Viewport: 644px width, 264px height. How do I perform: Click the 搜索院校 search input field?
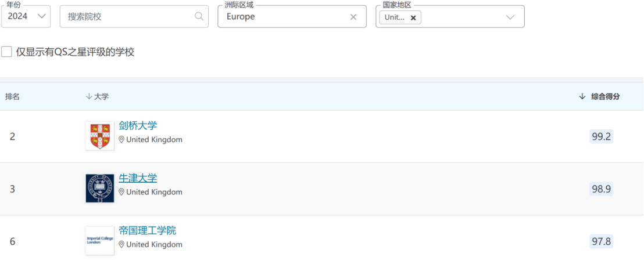coord(134,16)
